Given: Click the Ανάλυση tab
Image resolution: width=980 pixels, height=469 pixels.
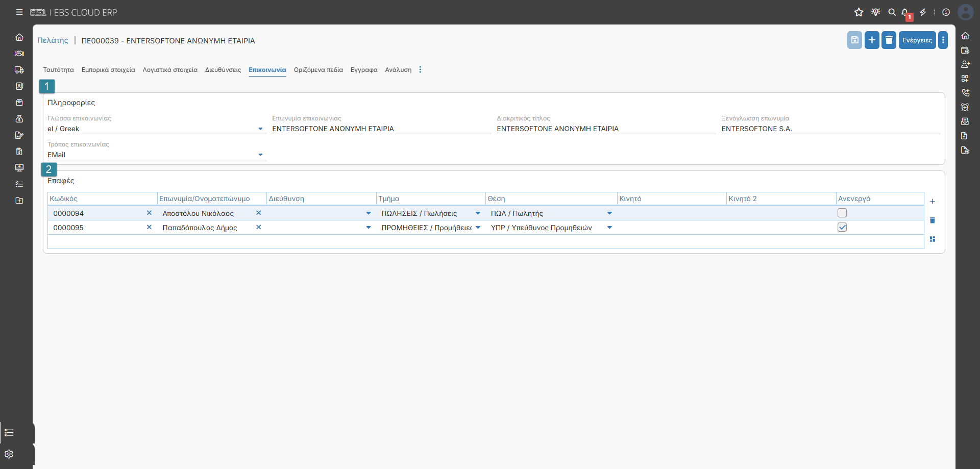Looking at the screenshot, I should click(398, 70).
